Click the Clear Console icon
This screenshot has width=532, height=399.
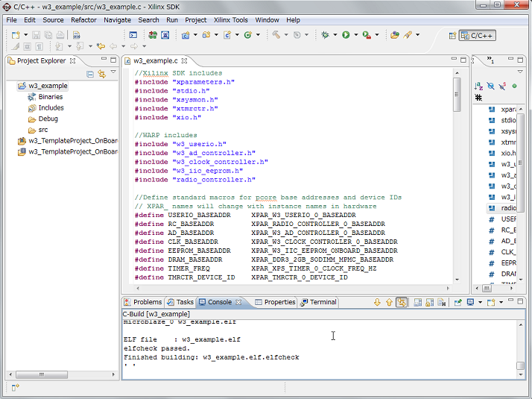418,302
